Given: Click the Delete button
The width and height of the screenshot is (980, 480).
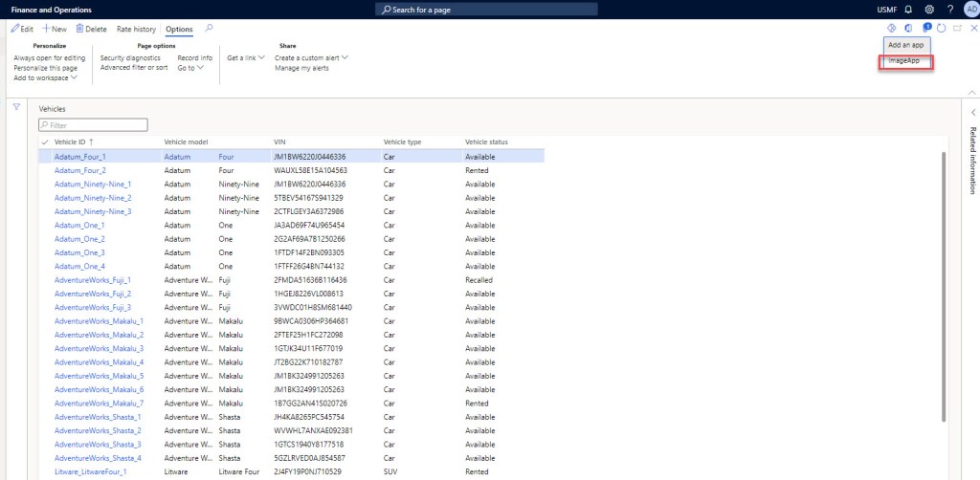Looking at the screenshot, I should (91, 29).
